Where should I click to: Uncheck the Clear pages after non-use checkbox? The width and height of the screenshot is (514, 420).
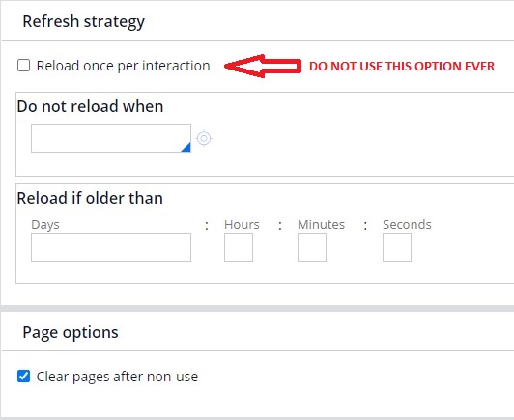click(23, 377)
